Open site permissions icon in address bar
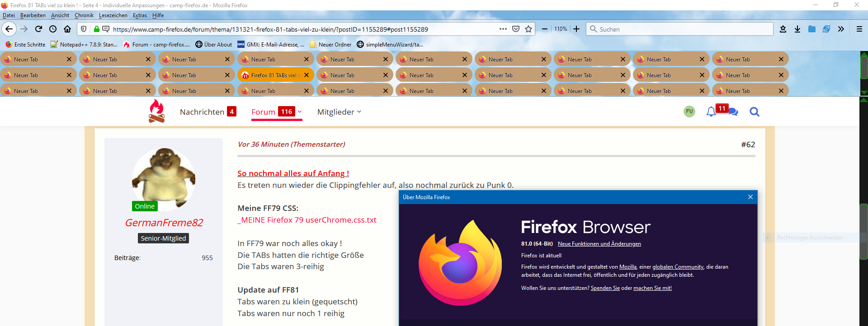The height and width of the screenshot is (326, 868). coord(106,29)
